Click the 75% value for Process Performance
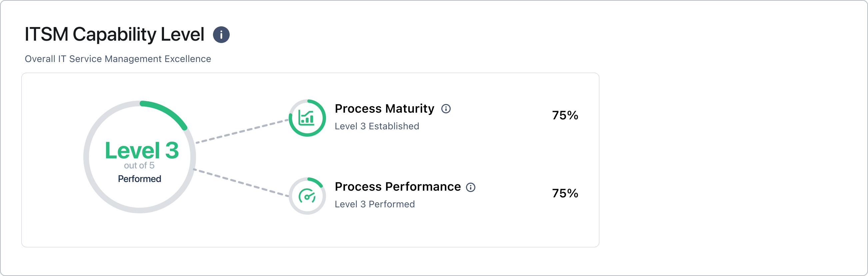 tap(565, 193)
